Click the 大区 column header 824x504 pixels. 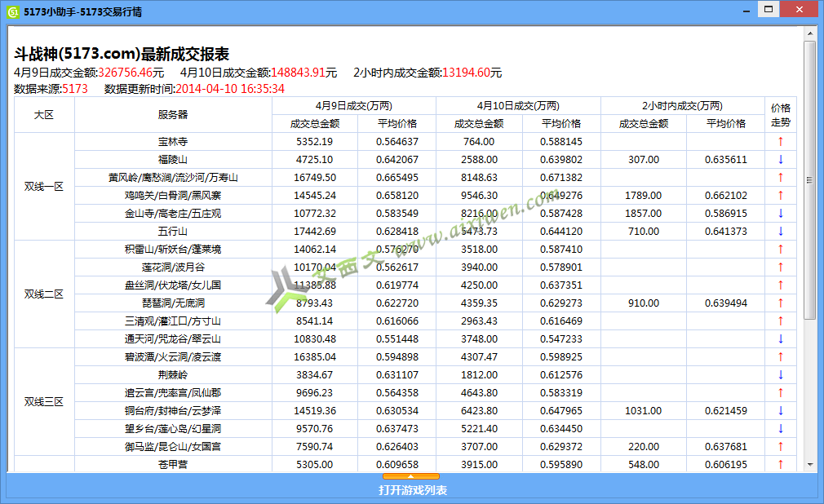(44, 114)
